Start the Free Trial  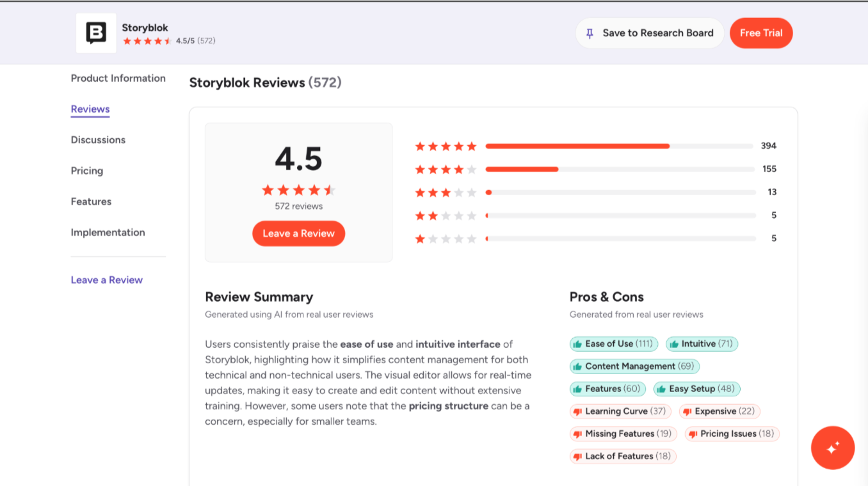click(760, 33)
